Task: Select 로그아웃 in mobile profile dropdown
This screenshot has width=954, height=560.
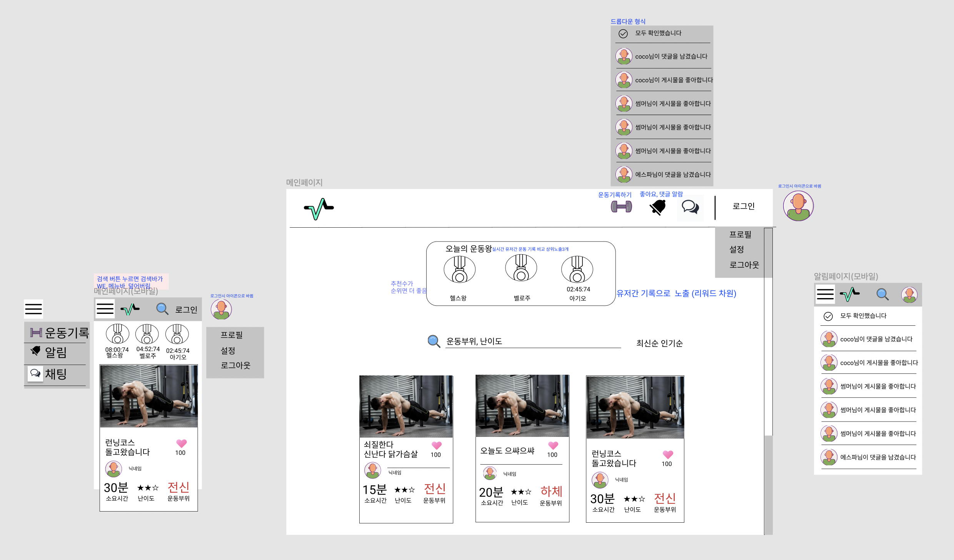Action: click(x=235, y=365)
